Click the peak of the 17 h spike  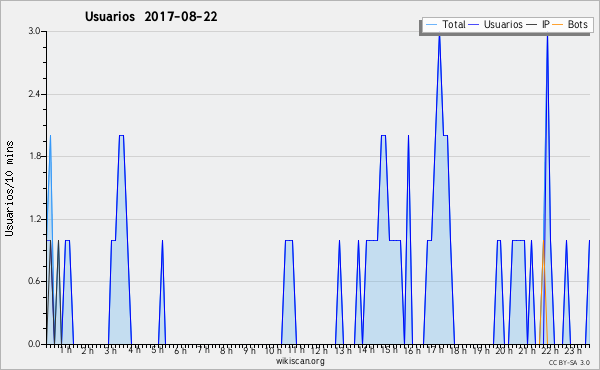click(439, 36)
